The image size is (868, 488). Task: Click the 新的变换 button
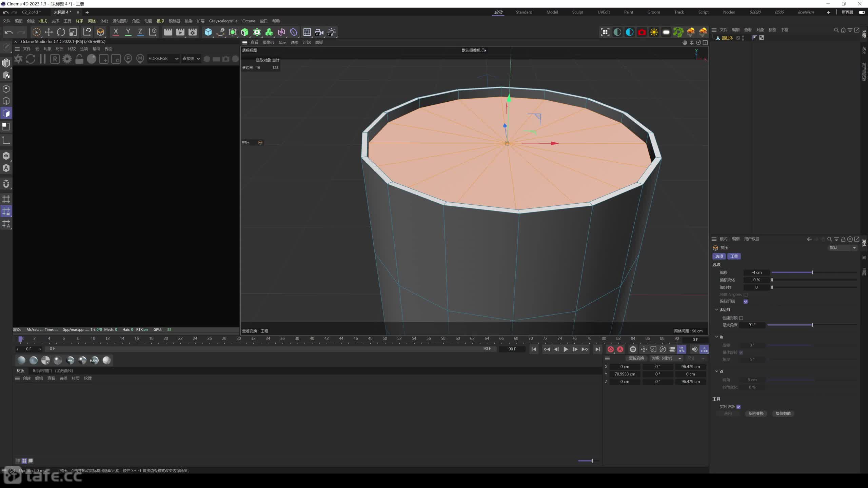pyautogui.click(x=756, y=413)
